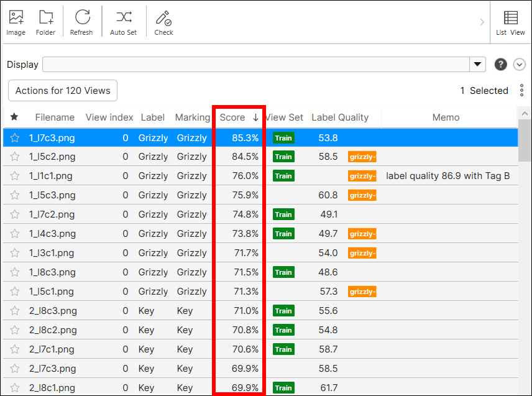Expand the circled chevron next to help
The image size is (532, 396).
click(520, 65)
